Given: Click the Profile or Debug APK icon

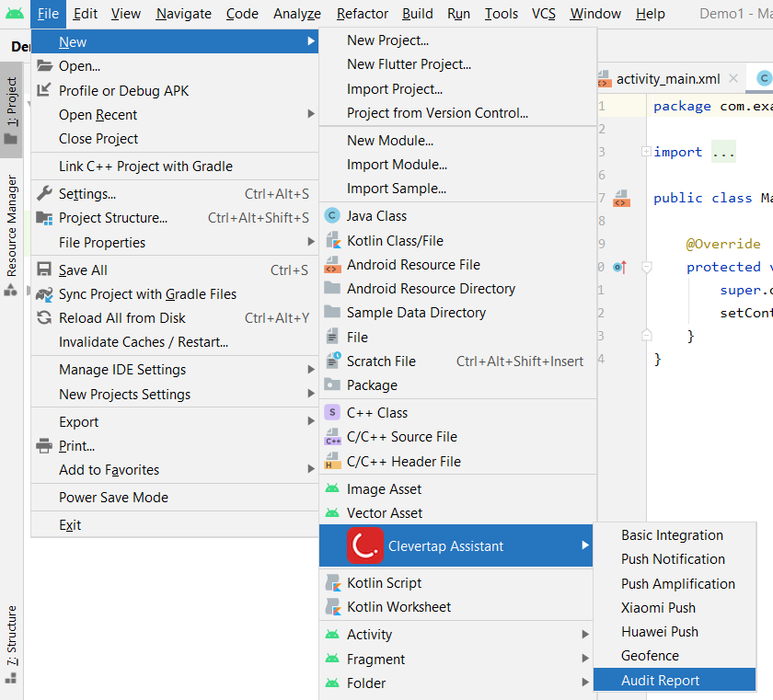Looking at the screenshot, I should click(44, 89).
